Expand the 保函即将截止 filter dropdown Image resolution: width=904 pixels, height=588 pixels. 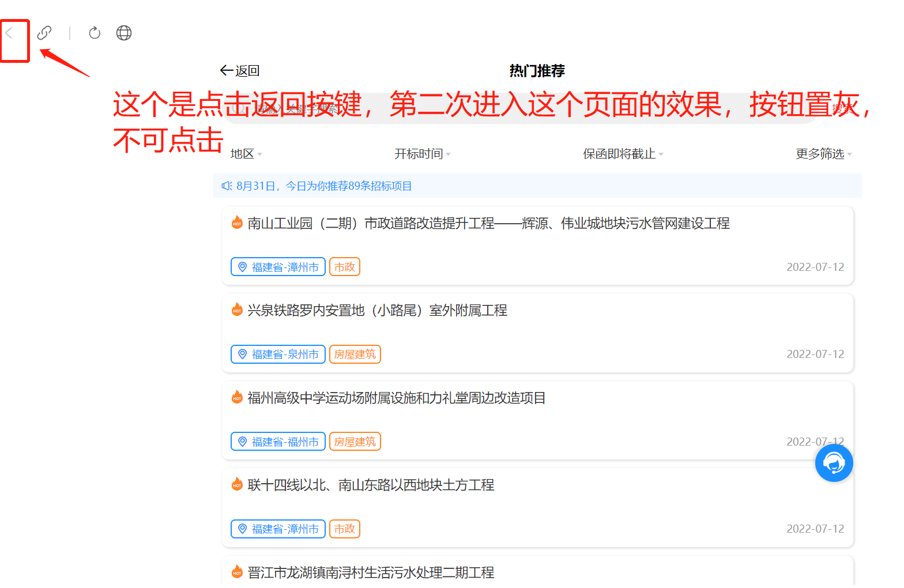tap(623, 154)
